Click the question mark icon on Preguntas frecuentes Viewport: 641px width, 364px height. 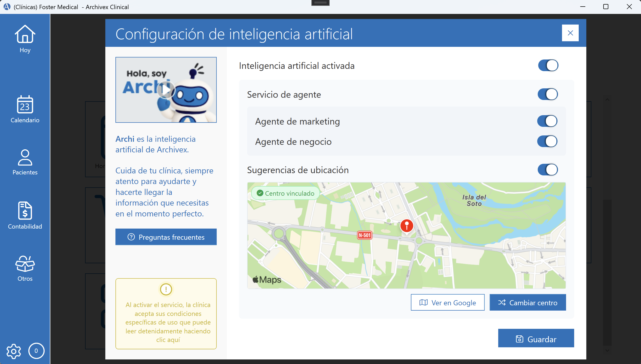pos(131,237)
